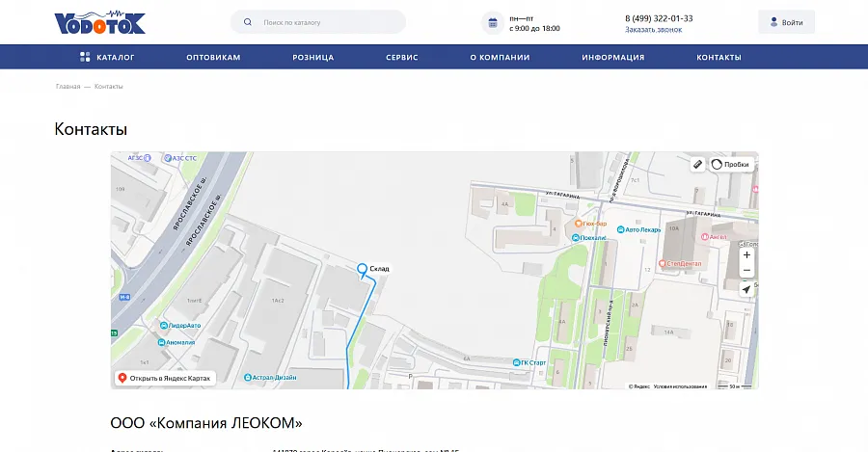The image size is (868, 452).
Task: Click Главная breadcrumb link
Action: pyautogui.click(x=68, y=87)
